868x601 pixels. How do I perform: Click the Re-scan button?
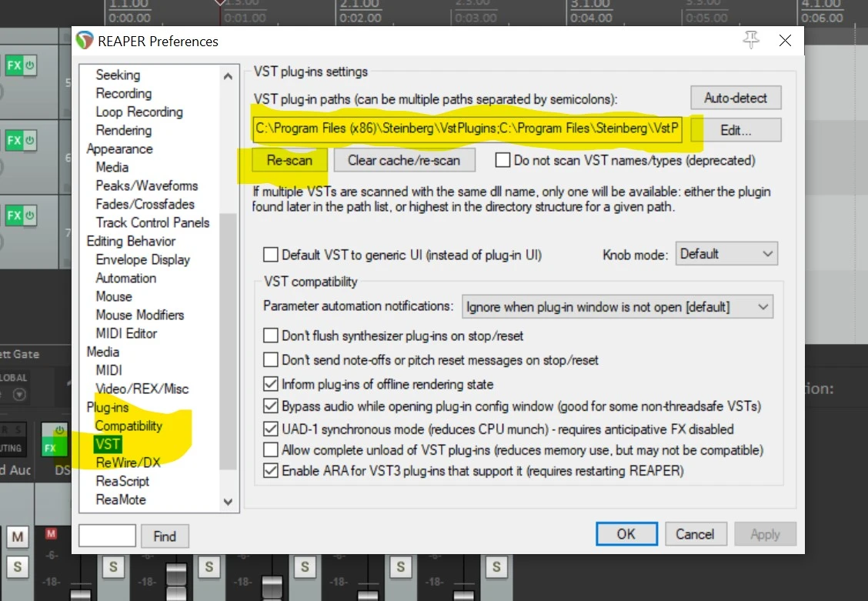(289, 160)
